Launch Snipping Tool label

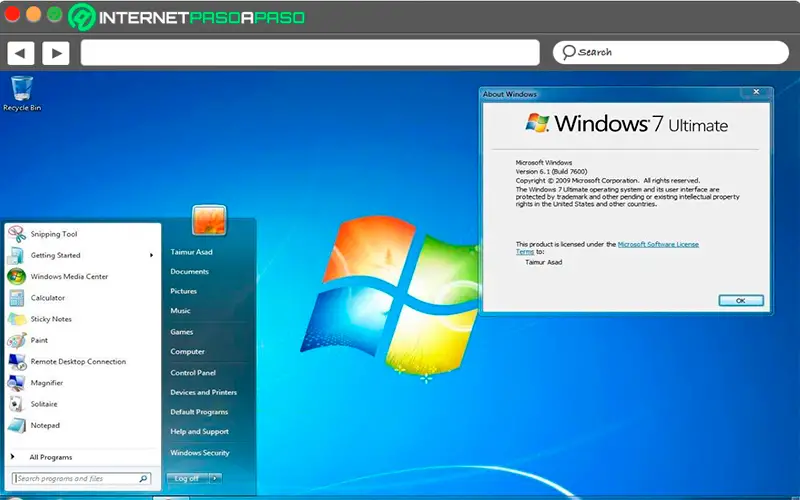click(x=54, y=234)
